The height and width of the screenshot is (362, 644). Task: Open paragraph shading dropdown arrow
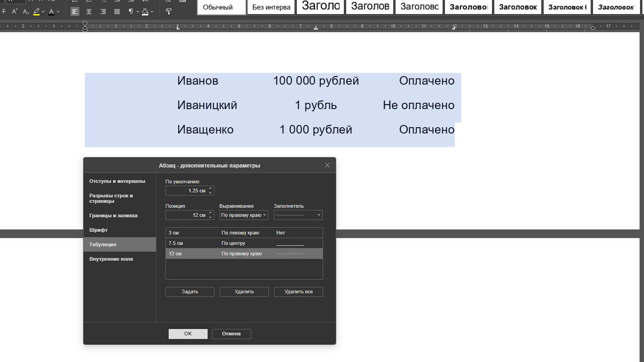pos(152,12)
